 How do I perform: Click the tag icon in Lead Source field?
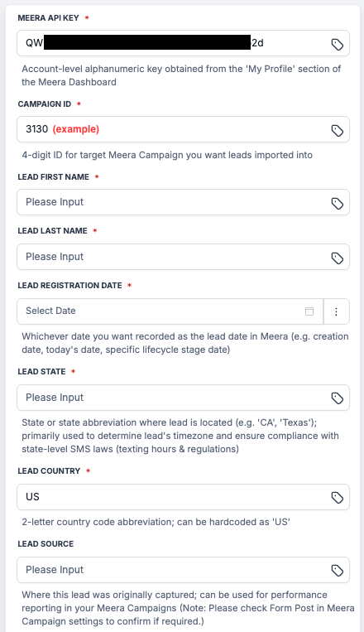(337, 571)
